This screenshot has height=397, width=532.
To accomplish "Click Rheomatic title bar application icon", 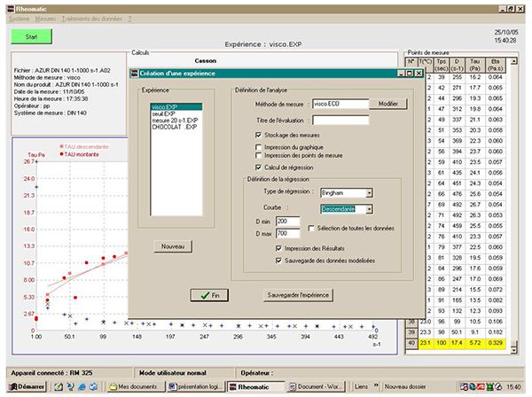I will coord(12,9).
